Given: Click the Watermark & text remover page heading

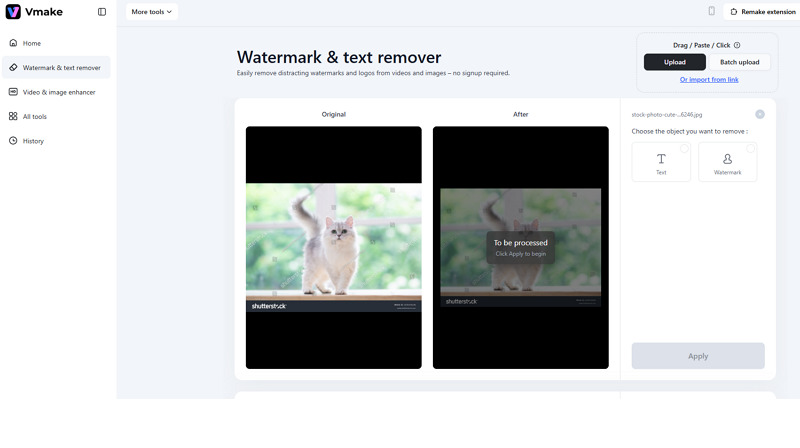Looking at the screenshot, I should pyautogui.click(x=339, y=57).
